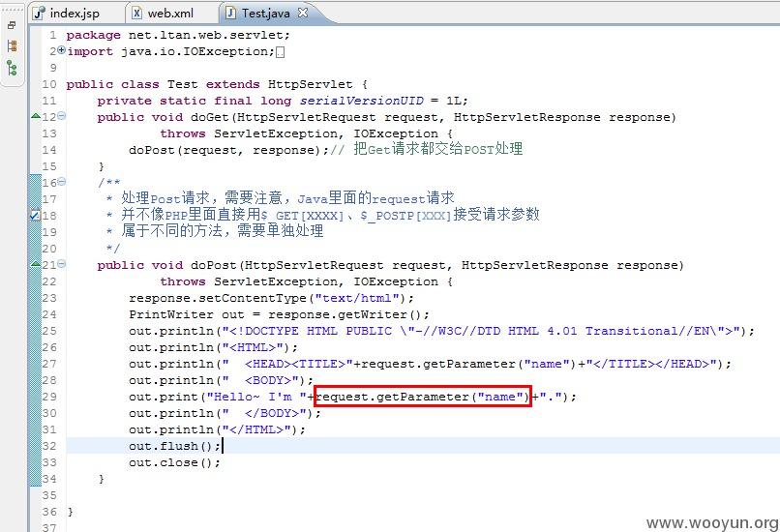Open the Package Explorer hierarchy icon in sidebar

click(x=12, y=46)
